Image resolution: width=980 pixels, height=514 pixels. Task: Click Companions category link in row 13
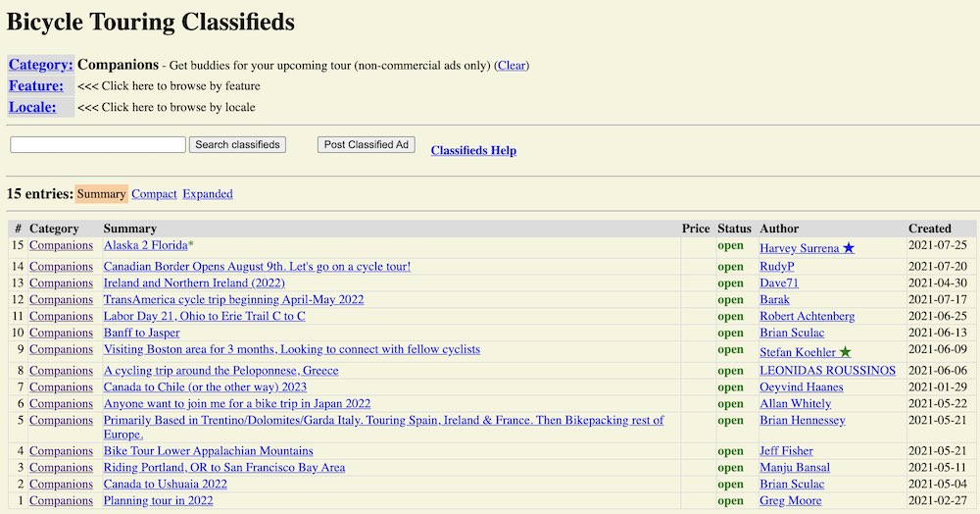pos(61,283)
